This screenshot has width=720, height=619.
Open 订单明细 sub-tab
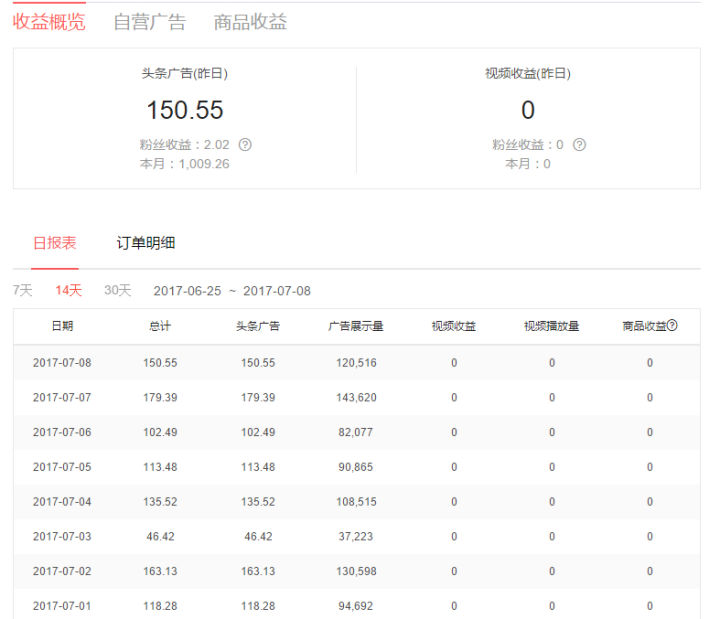pyautogui.click(x=146, y=243)
